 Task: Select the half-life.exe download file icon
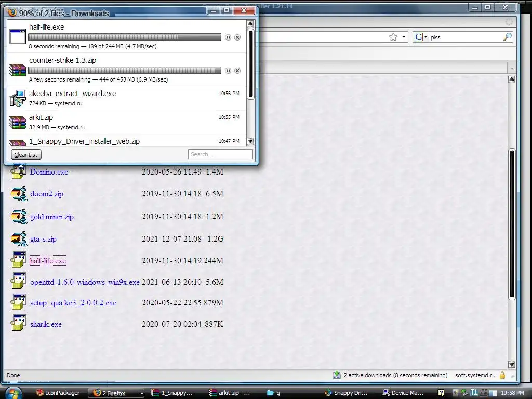coord(18,37)
